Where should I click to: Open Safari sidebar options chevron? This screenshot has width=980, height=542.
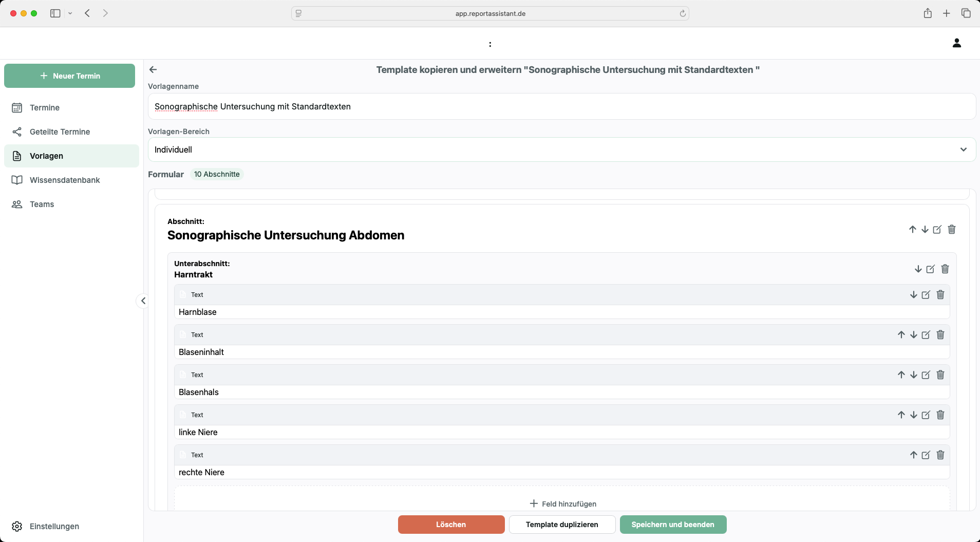point(70,13)
